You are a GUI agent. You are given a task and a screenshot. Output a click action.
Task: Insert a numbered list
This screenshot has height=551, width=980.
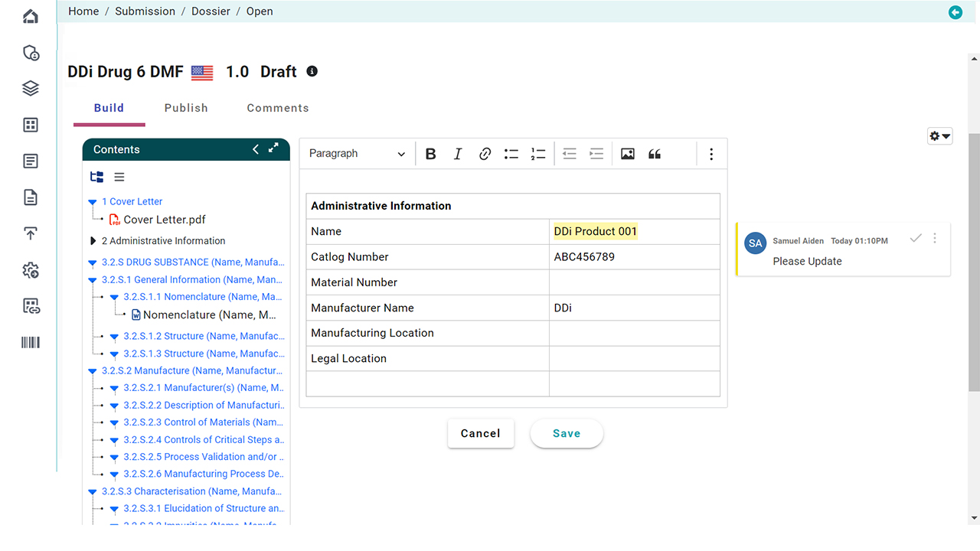tap(538, 154)
